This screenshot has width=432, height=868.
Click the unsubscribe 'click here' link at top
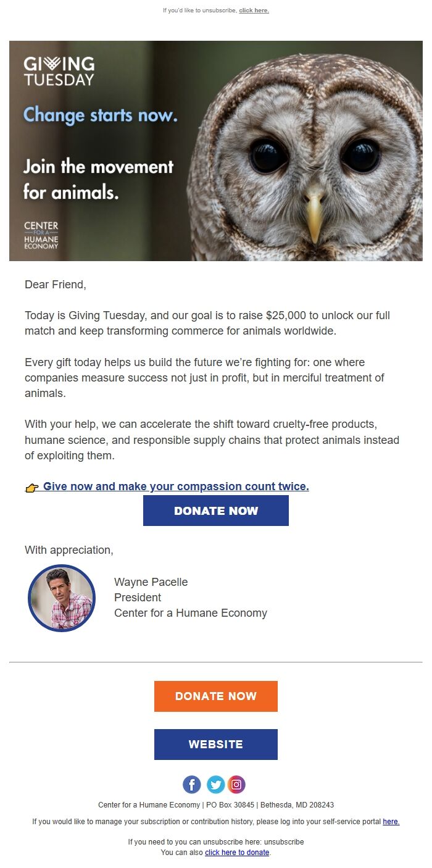coord(252,10)
